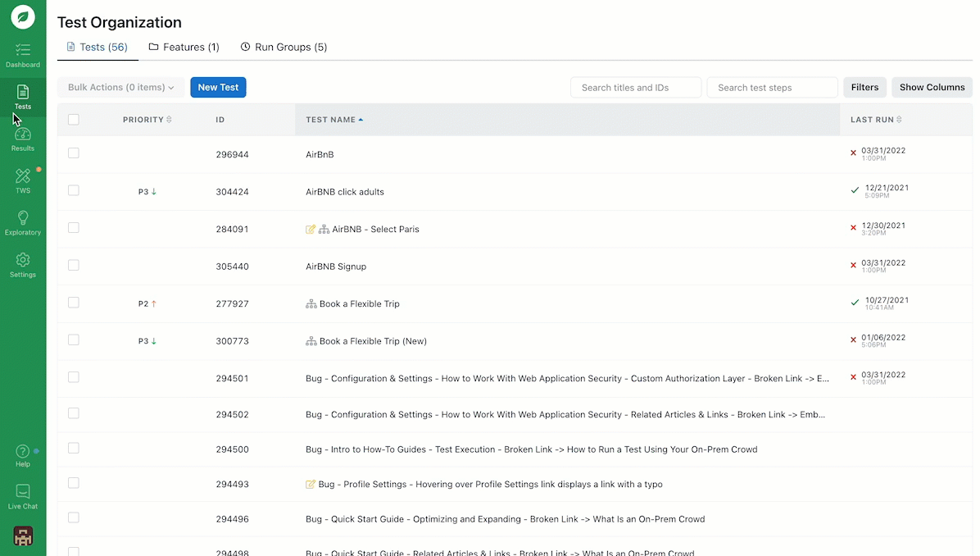
Task: Open the AirBNB click adults test
Action: click(345, 192)
